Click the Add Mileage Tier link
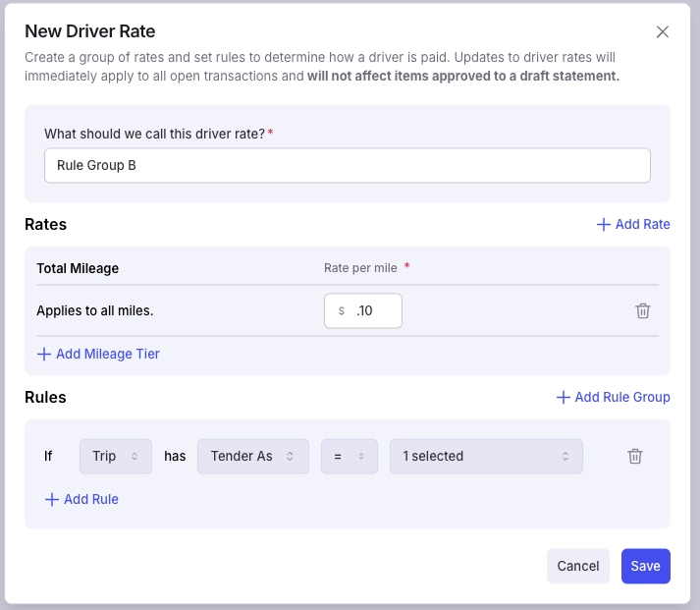700x610 pixels. click(98, 355)
